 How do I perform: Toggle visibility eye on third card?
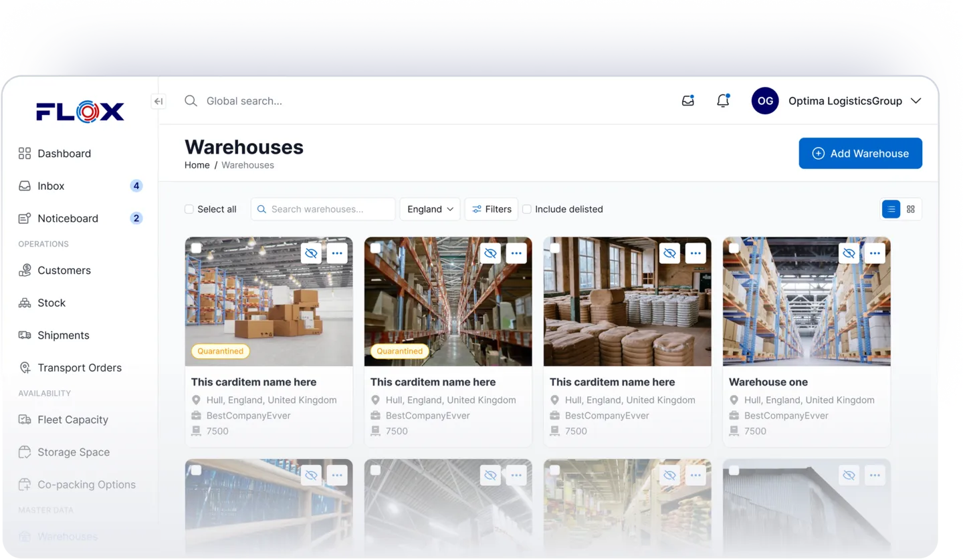(x=669, y=253)
